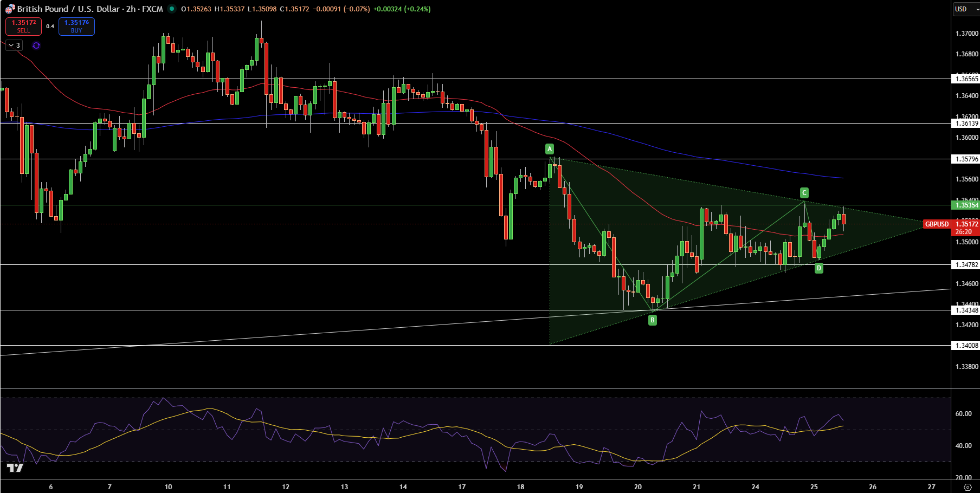Click the 1.37000 price scale label

click(x=966, y=34)
